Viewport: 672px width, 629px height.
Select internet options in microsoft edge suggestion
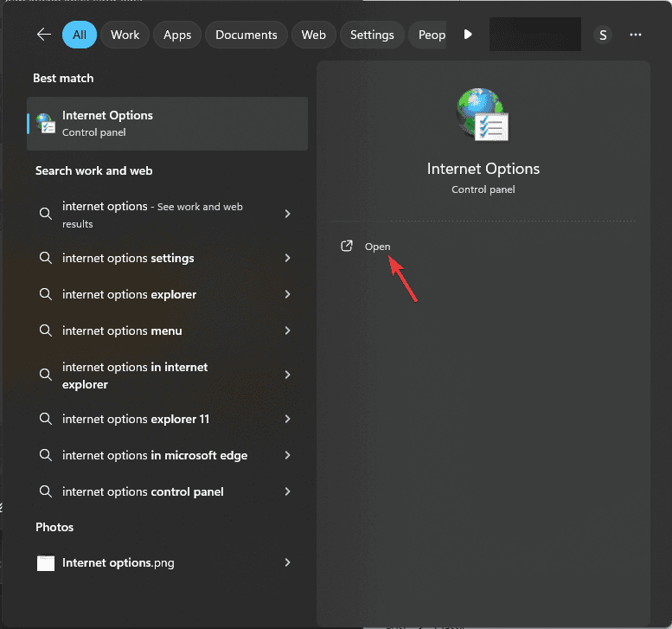[167, 455]
